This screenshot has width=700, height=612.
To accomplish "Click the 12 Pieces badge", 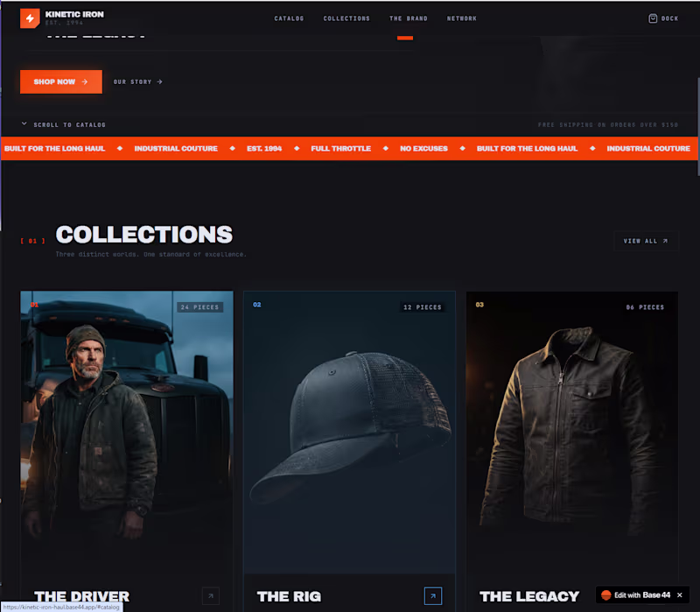I will click(423, 307).
